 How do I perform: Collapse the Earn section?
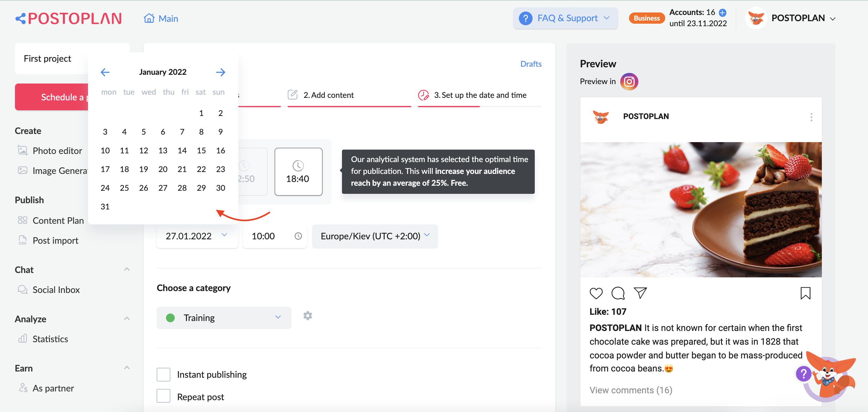click(x=127, y=367)
